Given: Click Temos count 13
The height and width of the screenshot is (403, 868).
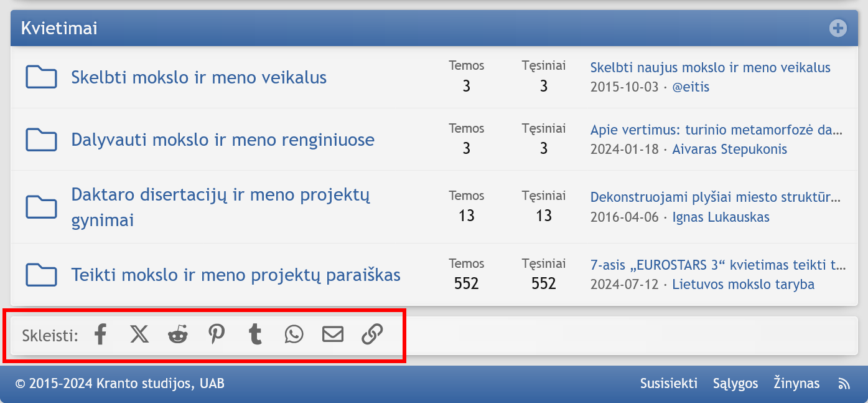Looking at the screenshot, I should tap(467, 216).
